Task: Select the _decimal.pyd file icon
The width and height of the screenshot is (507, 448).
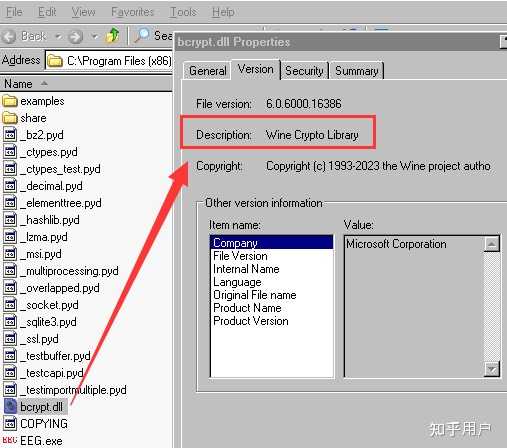Action: [10, 186]
